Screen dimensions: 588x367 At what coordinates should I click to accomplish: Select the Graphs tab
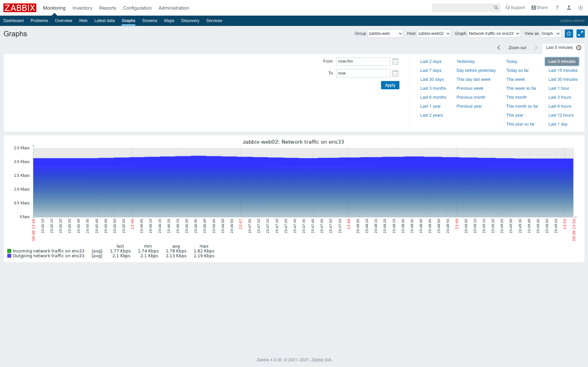[128, 21]
